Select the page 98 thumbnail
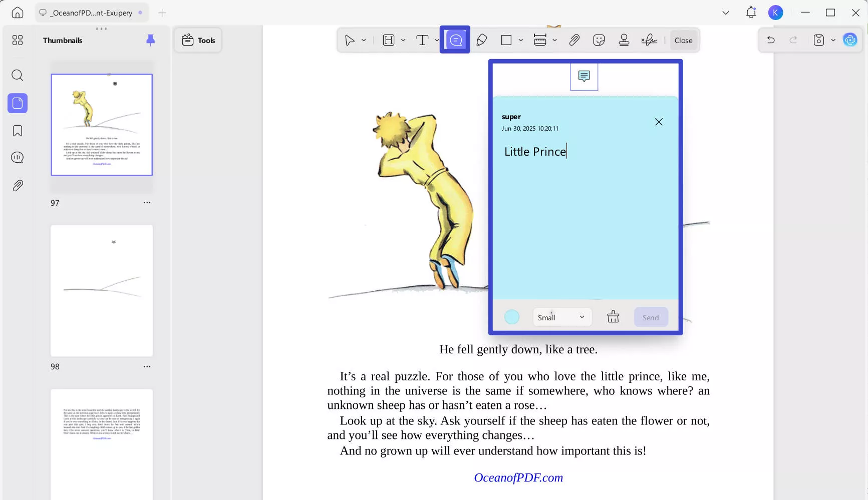The image size is (868, 500). (x=102, y=291)
